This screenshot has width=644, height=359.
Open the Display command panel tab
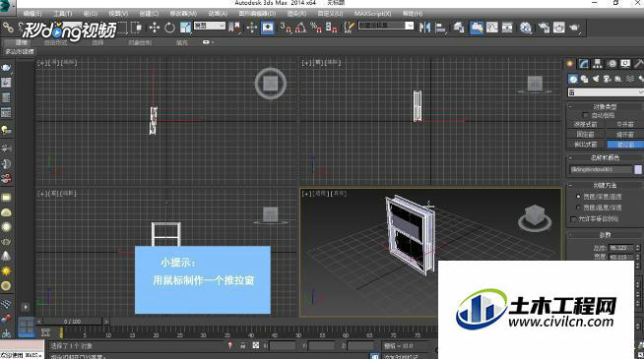[625, 64]
